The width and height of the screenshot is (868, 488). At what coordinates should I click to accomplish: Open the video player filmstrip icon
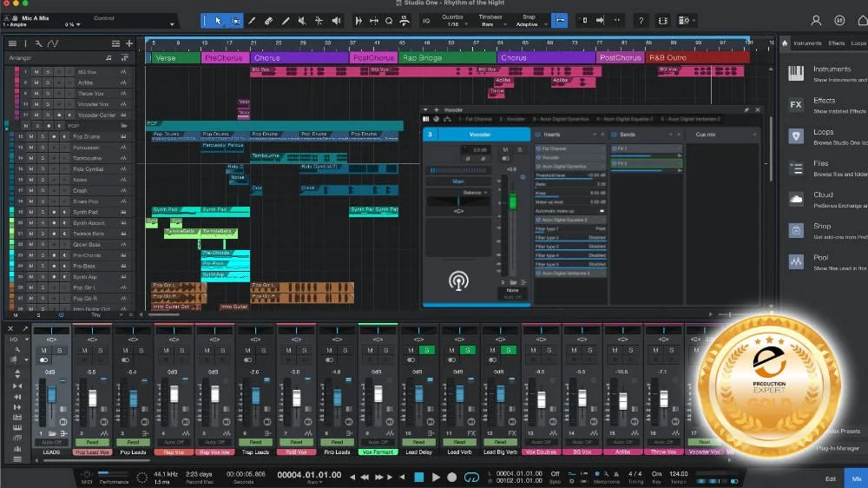tap(662, 21)
